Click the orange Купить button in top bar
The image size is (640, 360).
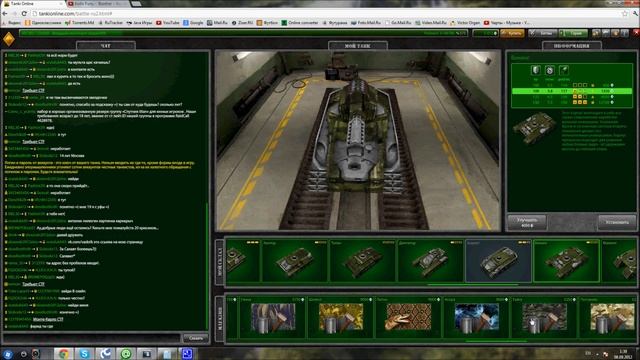click(512, 33)
